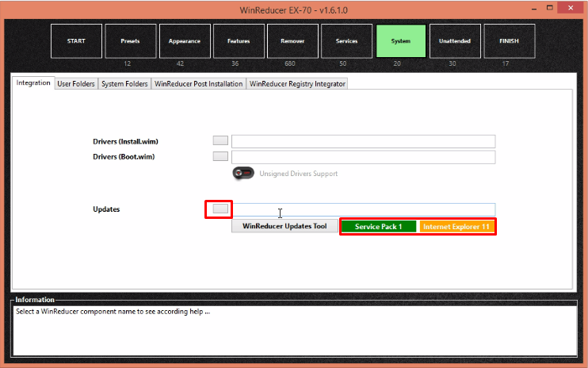Click the orange Internet Explorer 11 button
Screen dimensions: 588x368
456,227
